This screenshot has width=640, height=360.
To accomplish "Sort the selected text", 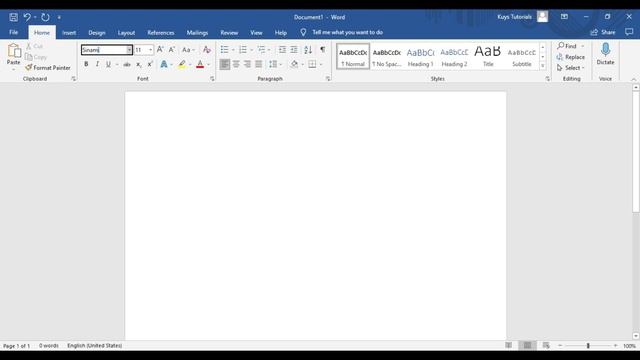I will (308, 50).
